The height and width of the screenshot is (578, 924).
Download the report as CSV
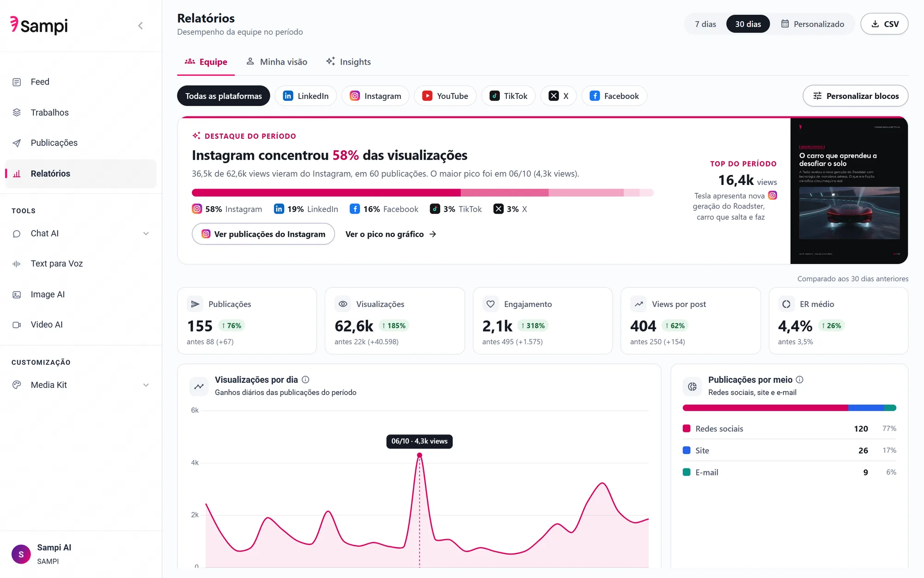coord(884,24)
